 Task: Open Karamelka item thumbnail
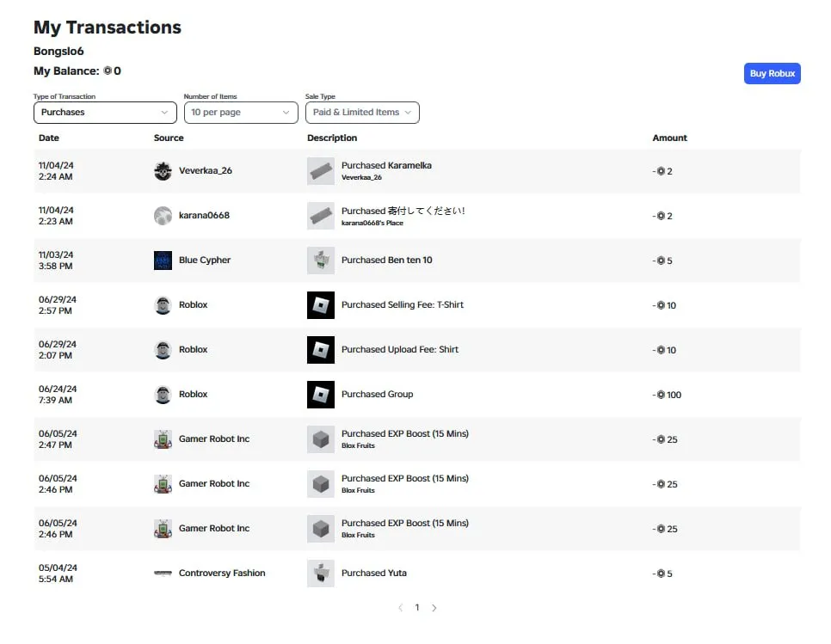(321, 171)
